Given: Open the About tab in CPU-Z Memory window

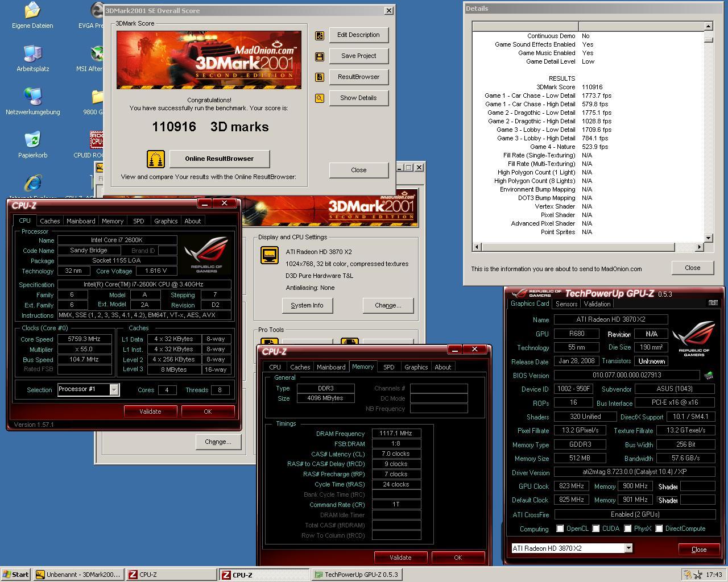Looking at the screenshot, I should [x=443, y=367].
